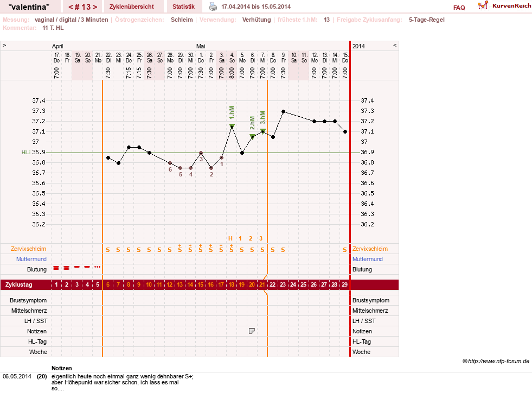Click cycle day 18 in Zyklustag row

tap(232, 284)
